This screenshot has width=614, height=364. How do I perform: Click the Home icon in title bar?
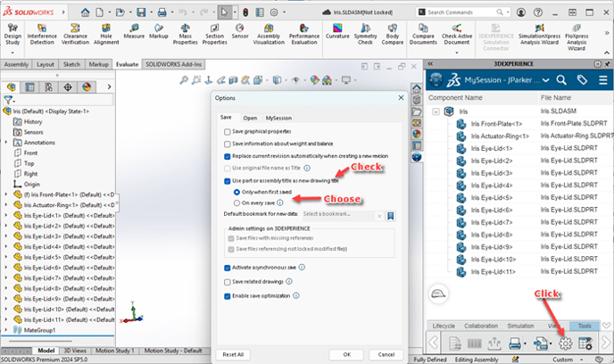click(x=85, y=12)
